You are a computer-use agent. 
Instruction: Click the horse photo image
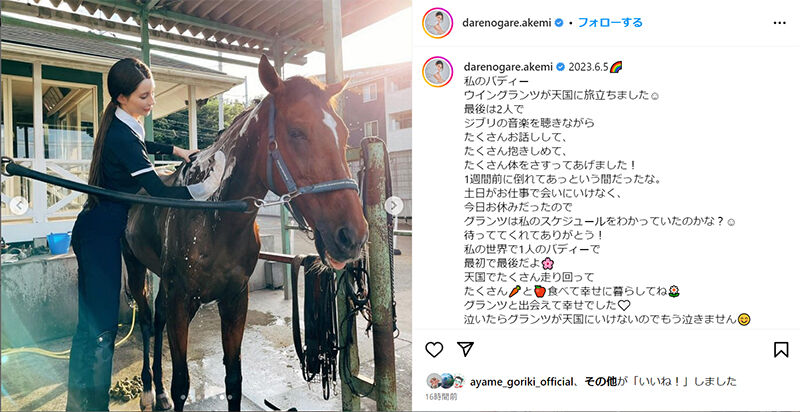pos(206,205)
